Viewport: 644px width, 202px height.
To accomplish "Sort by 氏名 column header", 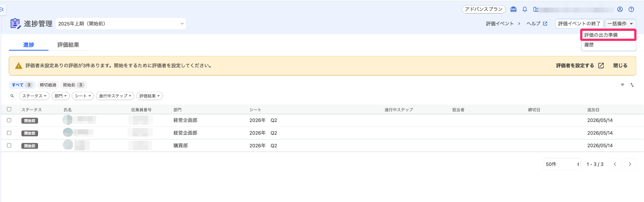I will [x=68, y=110].
